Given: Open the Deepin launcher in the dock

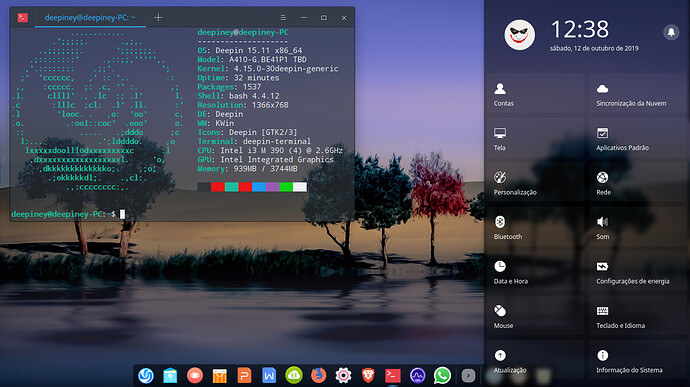Looking at the screenshot, I should coord(146,376).
